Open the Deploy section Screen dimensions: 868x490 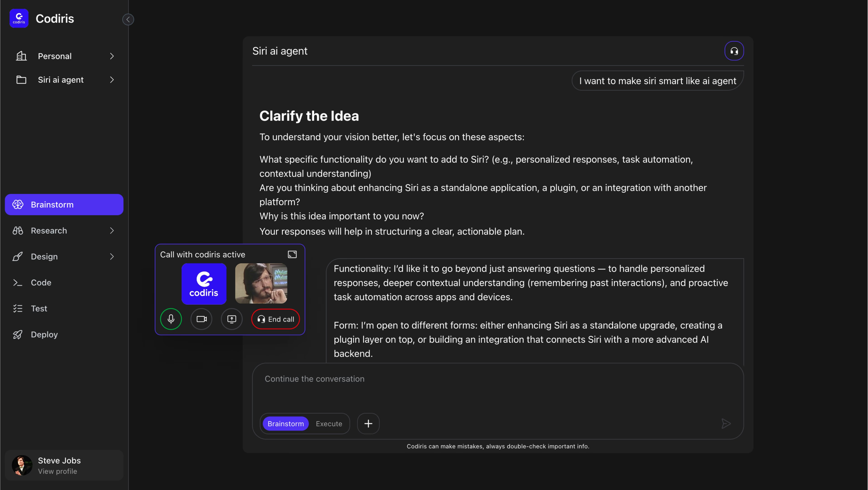(x=64, y=334)
